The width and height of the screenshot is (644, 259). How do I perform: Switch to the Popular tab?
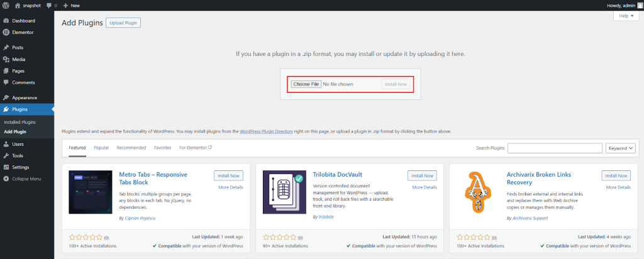coord(101,148)
